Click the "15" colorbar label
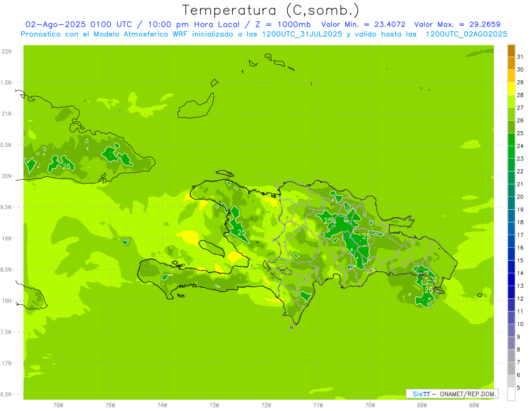This screenshot has width=532, height=411. [x=520, y=261]
